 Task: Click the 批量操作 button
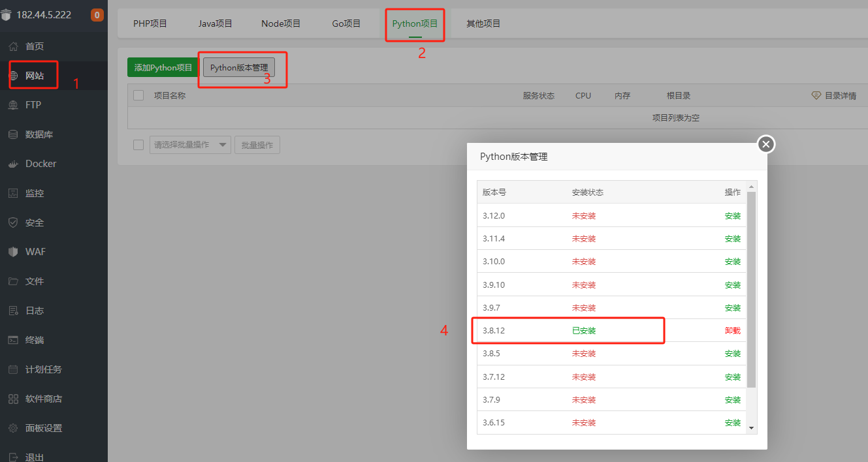pyautogui.click(x=257, y=145)
